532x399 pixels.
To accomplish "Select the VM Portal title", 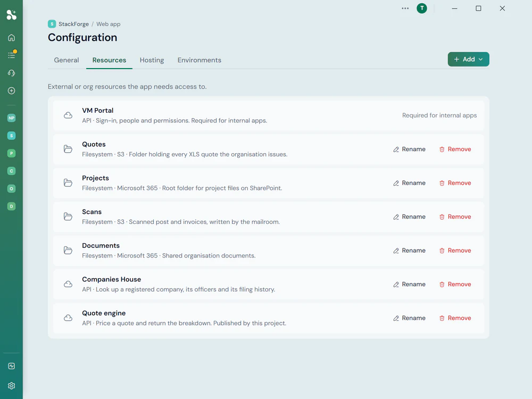I will 98,110.
